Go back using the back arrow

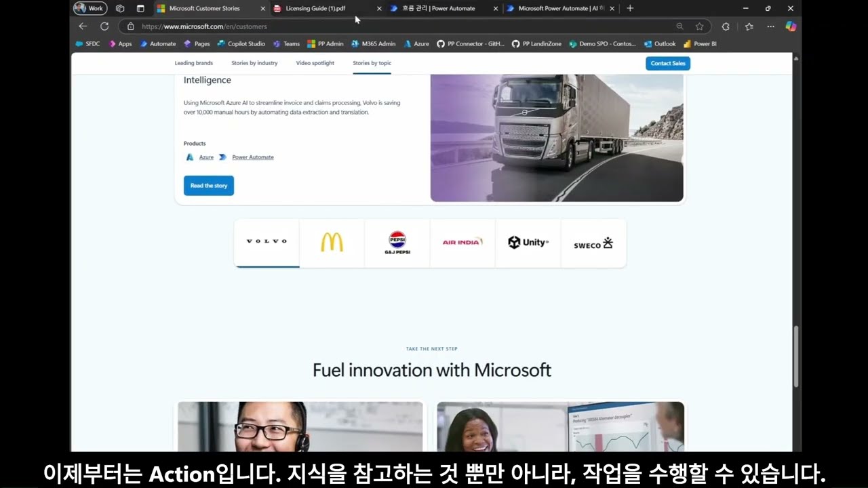pos(83,26)
